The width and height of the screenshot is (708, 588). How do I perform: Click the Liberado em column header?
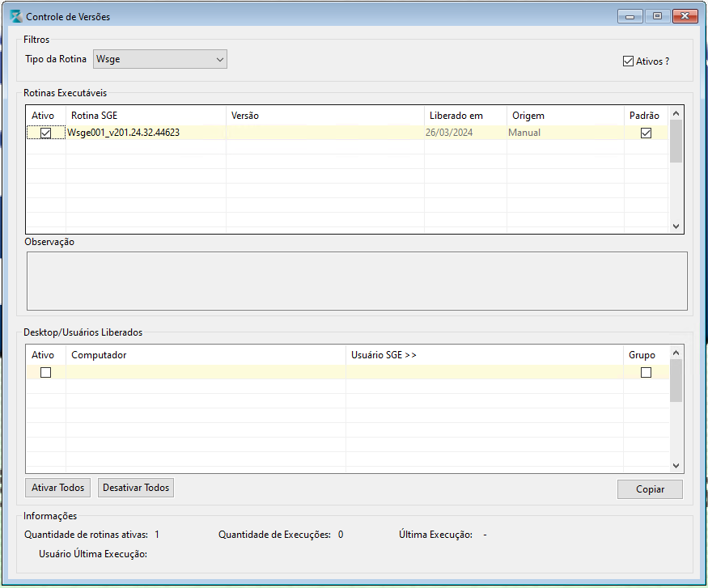(465, 116)
